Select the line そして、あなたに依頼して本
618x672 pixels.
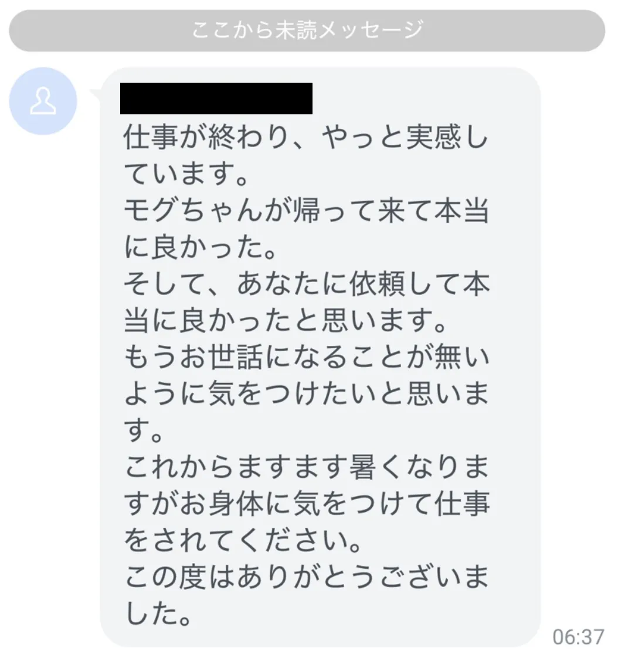point(306,284)
